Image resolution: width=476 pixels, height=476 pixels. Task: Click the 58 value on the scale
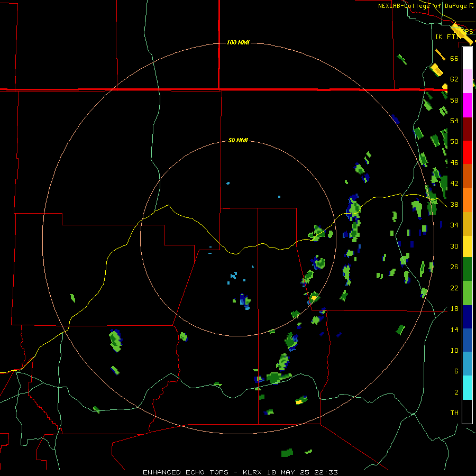454,100
